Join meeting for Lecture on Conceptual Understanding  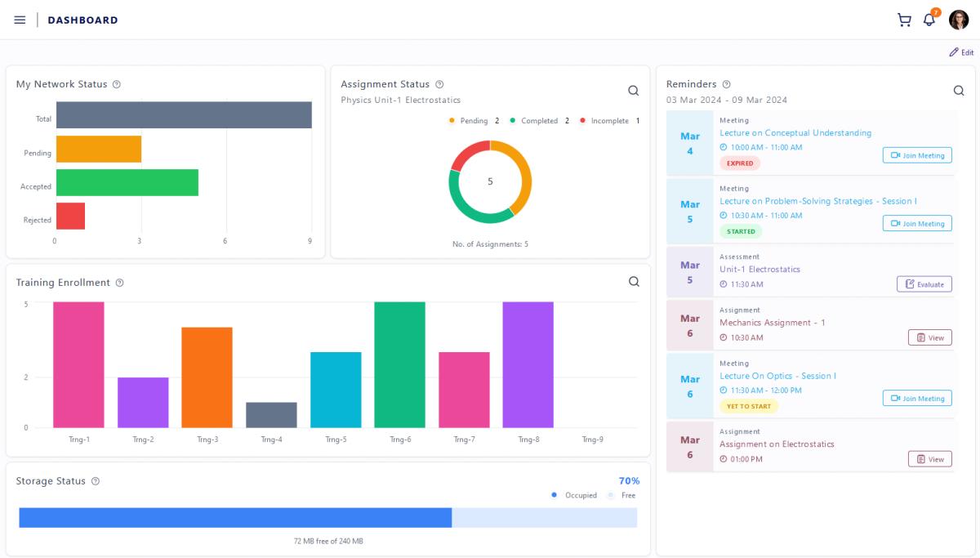pos(917,155)
